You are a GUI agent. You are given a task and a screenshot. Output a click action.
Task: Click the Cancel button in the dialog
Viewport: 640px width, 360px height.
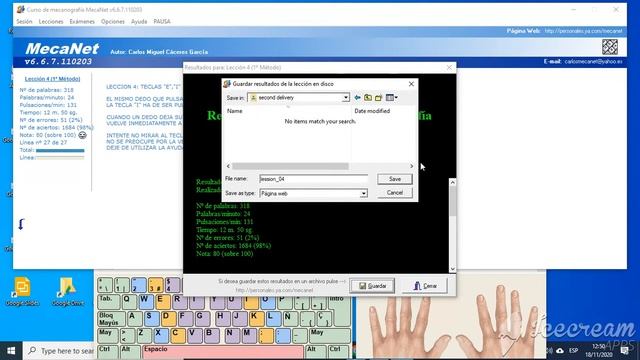tap(395, 193)
